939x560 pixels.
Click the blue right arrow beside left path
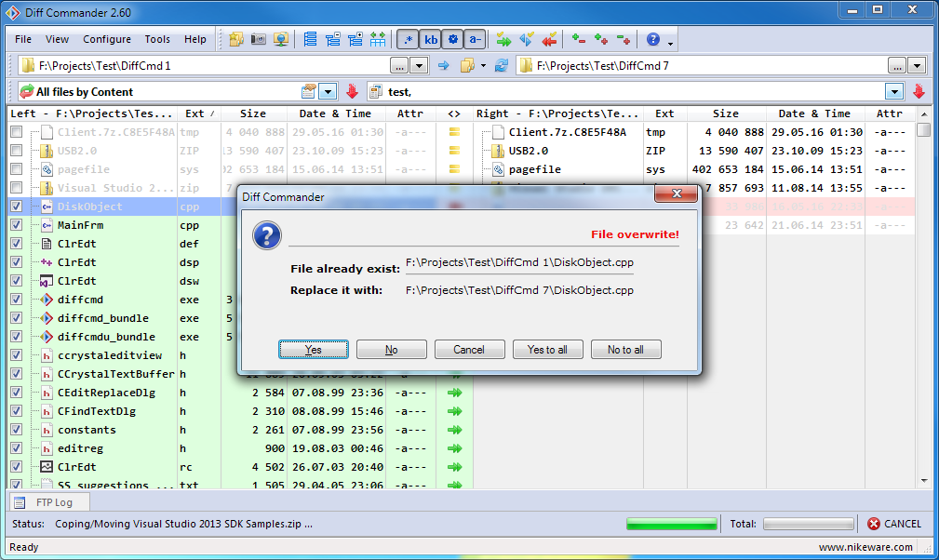click(x=443, y=65)
